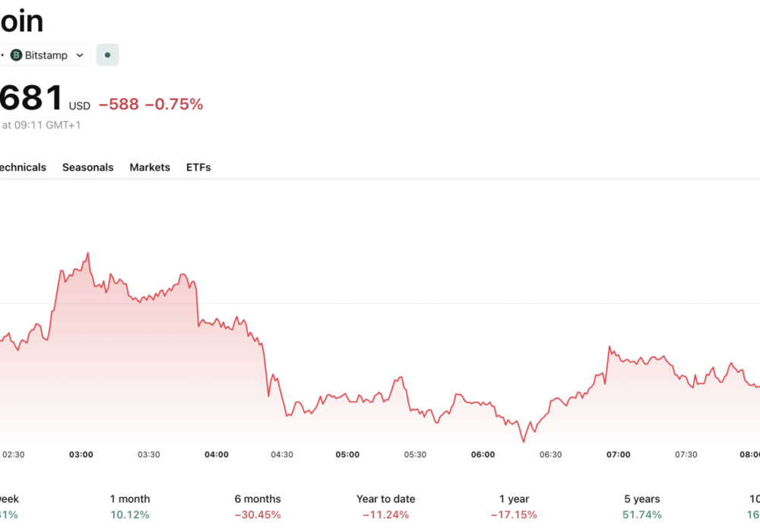
Task: Click the 04:00 time axis label
Action: pyautogui.click(x=217, y=454)
